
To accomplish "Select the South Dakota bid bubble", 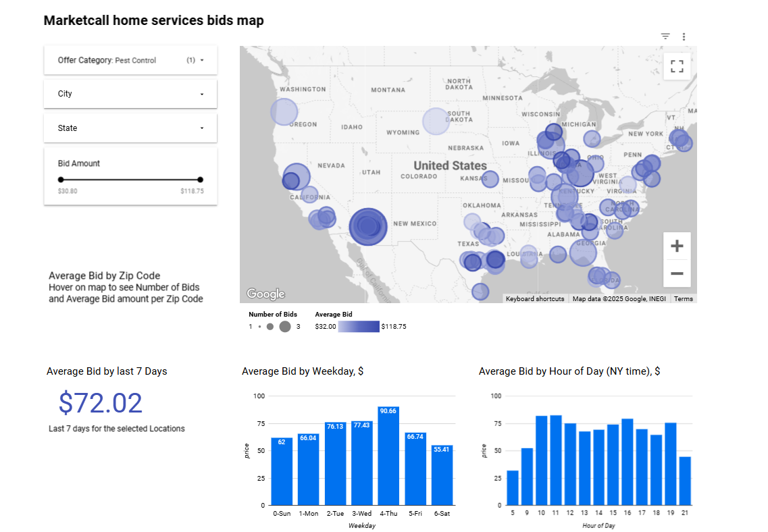I will [x=436, y=122].
